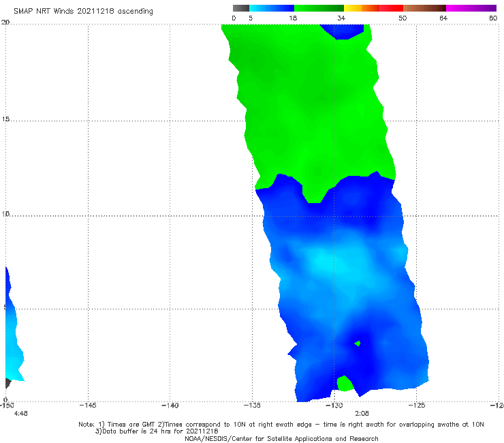Click the green segment of the wind color bar
The image size is (504, 443).
coord(319,8)
